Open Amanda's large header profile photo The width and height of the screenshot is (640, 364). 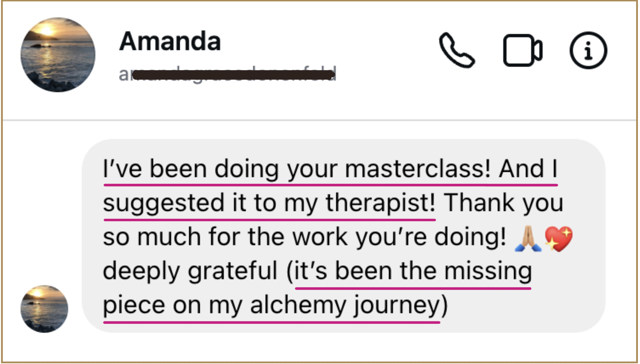58,55
